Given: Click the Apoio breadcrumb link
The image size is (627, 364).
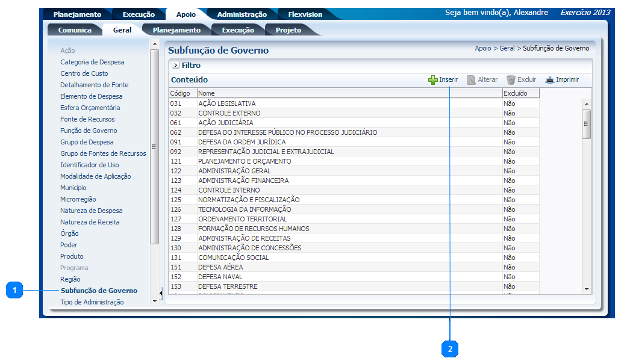Looking at the screenshot, I should tap(482, 48).
